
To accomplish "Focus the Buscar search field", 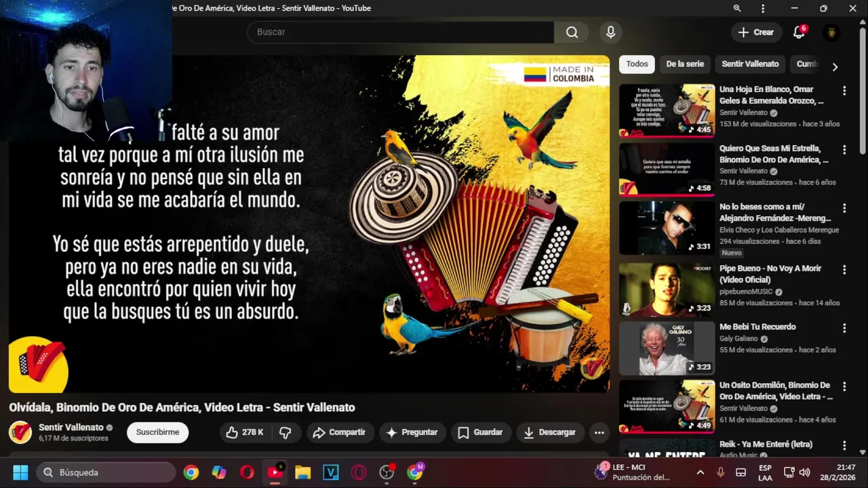I will coord(400,32).
